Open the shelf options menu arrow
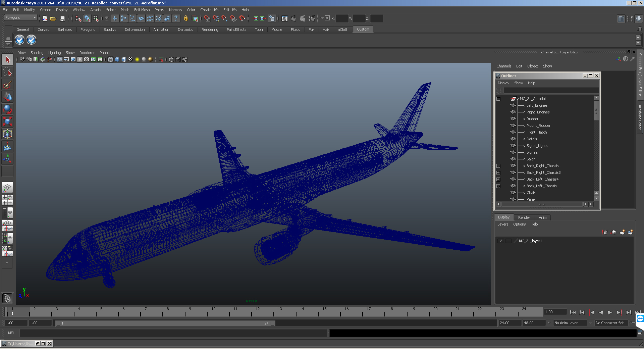Image resolution: width=644 pixels, height=349 pixels. point(8,44)
